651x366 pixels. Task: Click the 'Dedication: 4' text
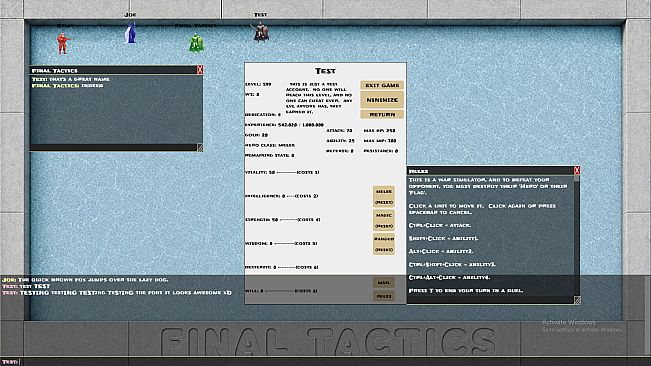coord(263,115)
